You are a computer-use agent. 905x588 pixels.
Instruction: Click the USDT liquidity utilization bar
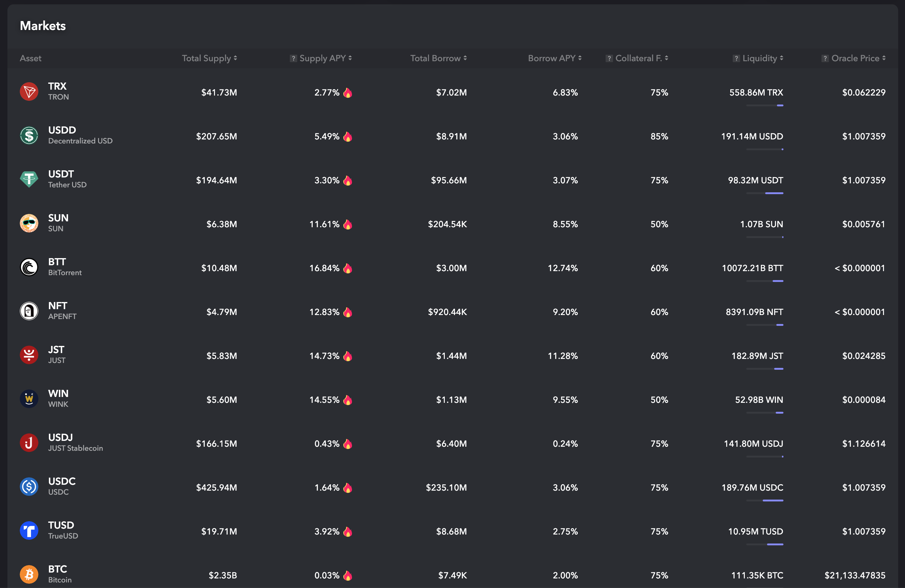(x=765, y=194)
